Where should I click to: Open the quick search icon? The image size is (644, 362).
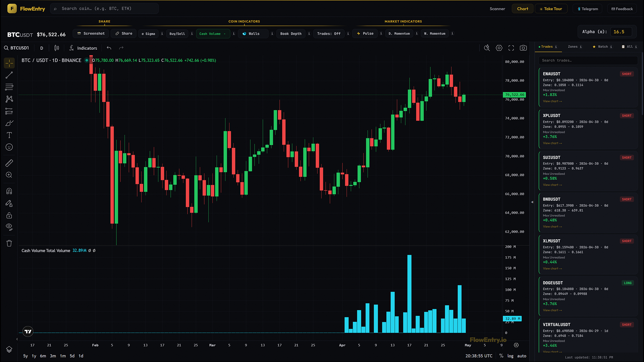(487, 48)
